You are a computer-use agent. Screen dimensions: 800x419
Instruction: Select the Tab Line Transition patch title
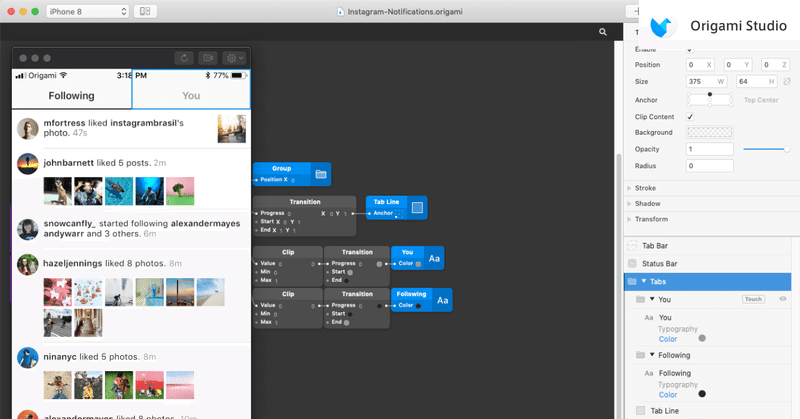[x=305, y=202]
